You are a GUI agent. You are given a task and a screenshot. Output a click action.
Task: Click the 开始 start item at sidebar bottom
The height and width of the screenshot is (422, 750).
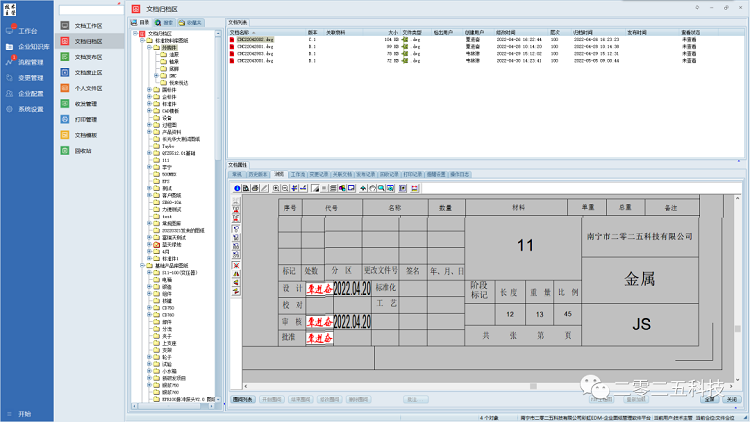click(x=19, y=414)
